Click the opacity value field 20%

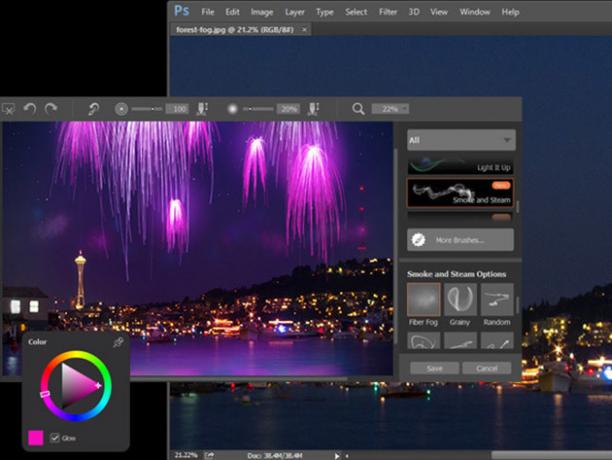pyautogui.click(x=288, y=109)
